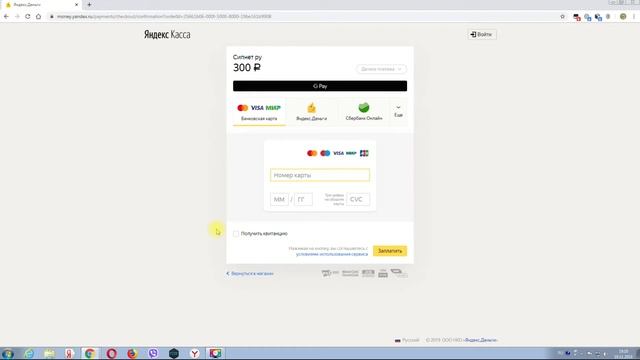The image size is (640, 360).
Task: Click the browser forward arrow
Action: tap(17, 16)
